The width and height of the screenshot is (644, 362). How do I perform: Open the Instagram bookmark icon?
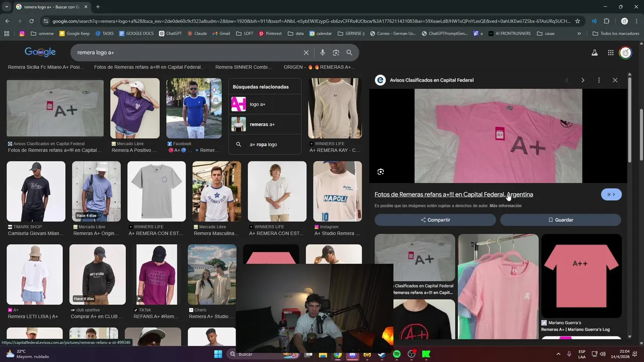coord(22,34)
